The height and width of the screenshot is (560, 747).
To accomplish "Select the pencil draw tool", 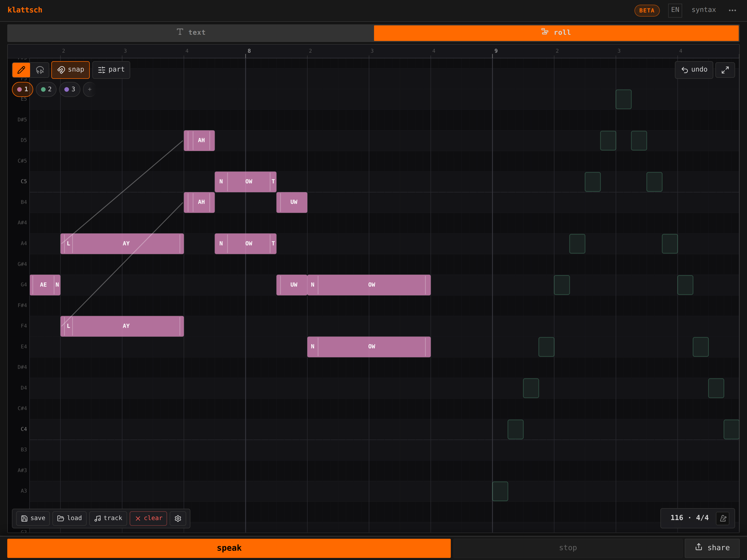I will click(21, 70).
